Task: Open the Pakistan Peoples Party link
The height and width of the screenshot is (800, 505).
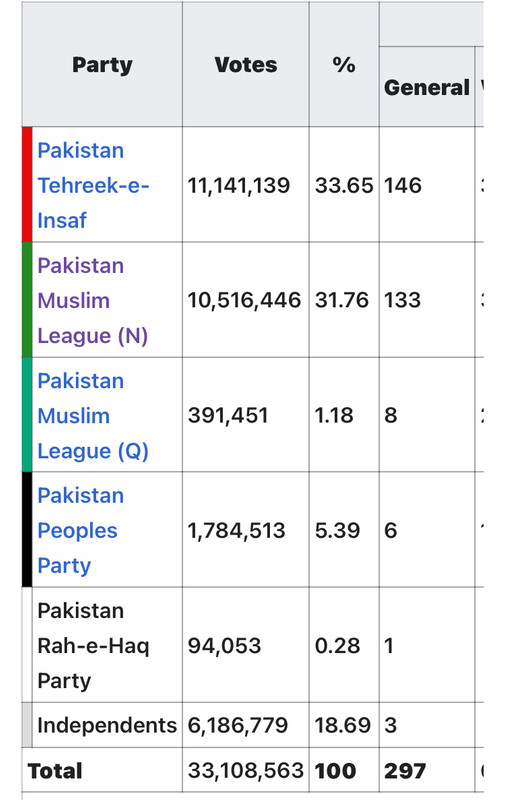Action: [x=81, y=531]
